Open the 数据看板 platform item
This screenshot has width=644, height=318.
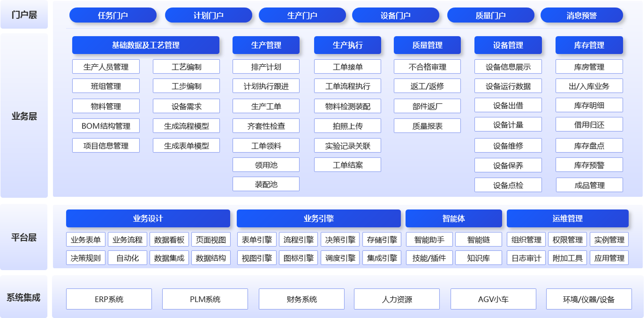pos(169,240)
